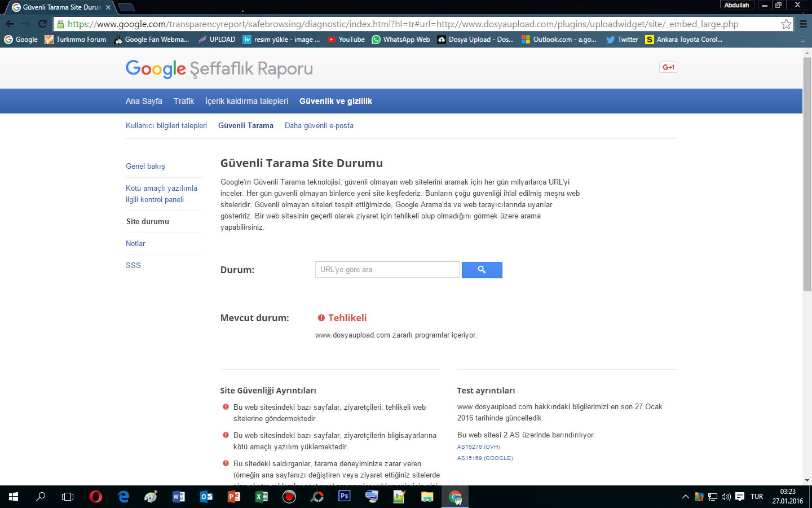
Task: Open the Twitter bookmark
Action: [622, 40]
